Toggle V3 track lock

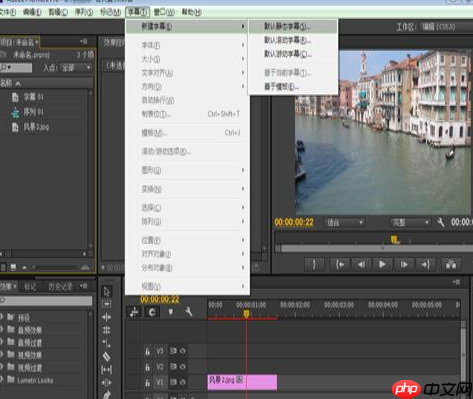pyautogui.click(x=147, y=351)
